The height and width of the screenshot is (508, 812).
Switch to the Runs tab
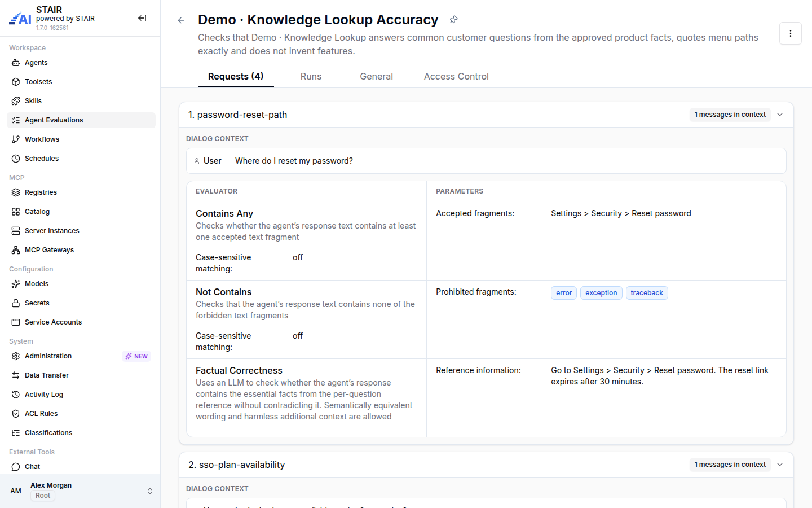pyautogui.click(x=311, y=76)
